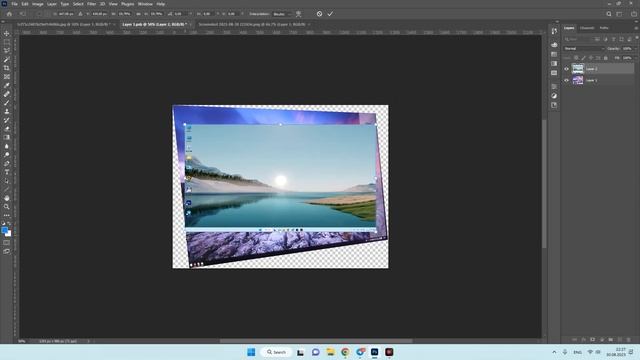Viewport: 640px width, 360px height.
Task: Commit the transform with the checkmark
Action: tap(330, 14)
